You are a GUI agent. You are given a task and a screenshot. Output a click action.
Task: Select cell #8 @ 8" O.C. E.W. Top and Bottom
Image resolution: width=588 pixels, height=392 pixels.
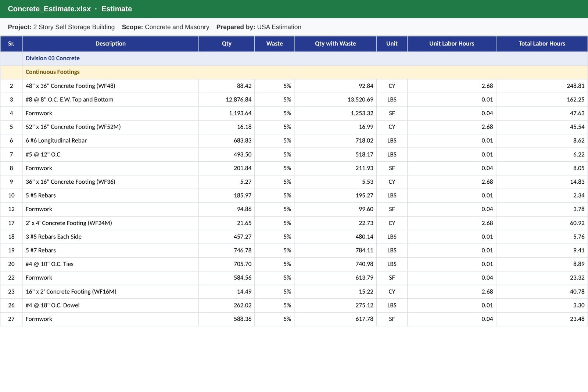click(110, 100)
